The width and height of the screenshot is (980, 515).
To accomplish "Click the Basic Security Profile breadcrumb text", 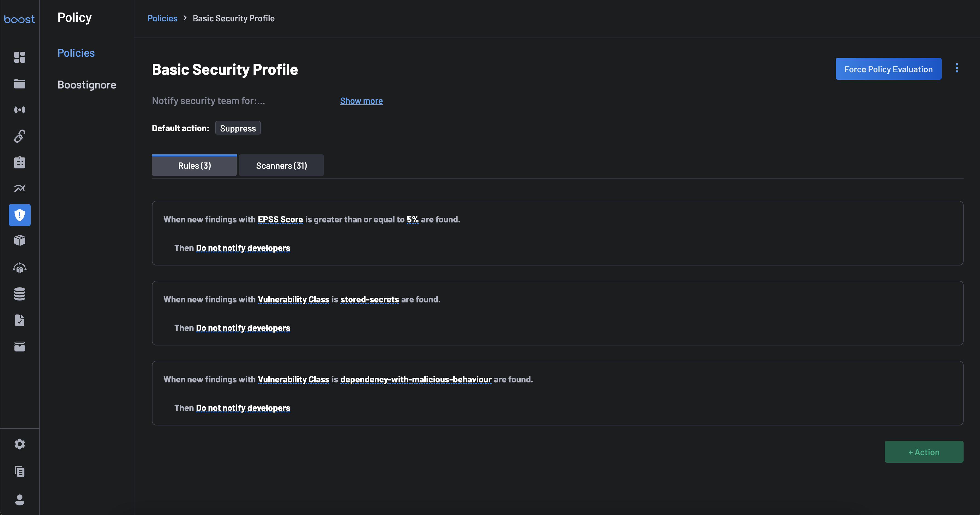I will (234, 18).
